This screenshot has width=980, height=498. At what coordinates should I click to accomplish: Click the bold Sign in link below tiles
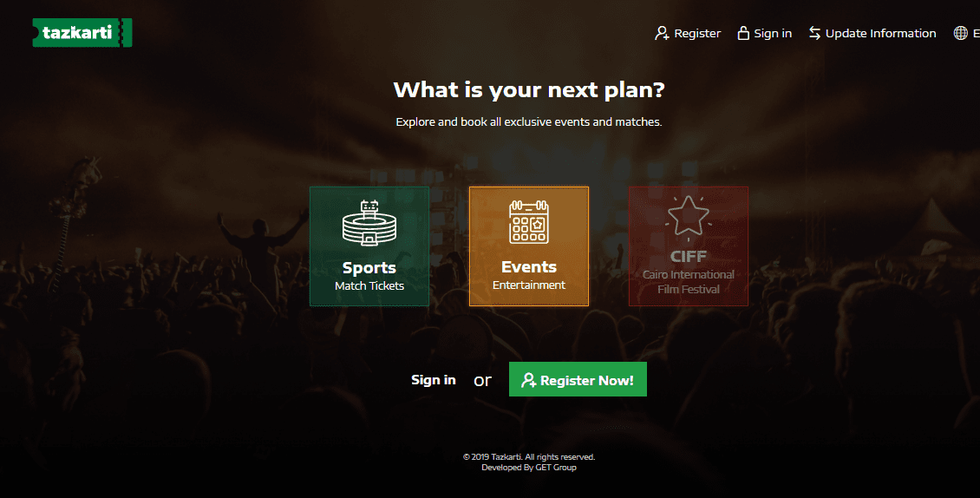click(433, 380)
